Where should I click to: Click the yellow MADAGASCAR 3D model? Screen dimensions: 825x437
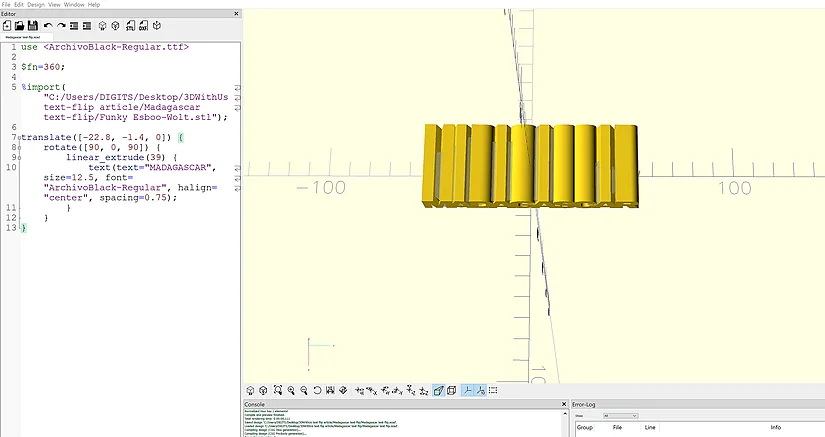[x=530, y=166]
